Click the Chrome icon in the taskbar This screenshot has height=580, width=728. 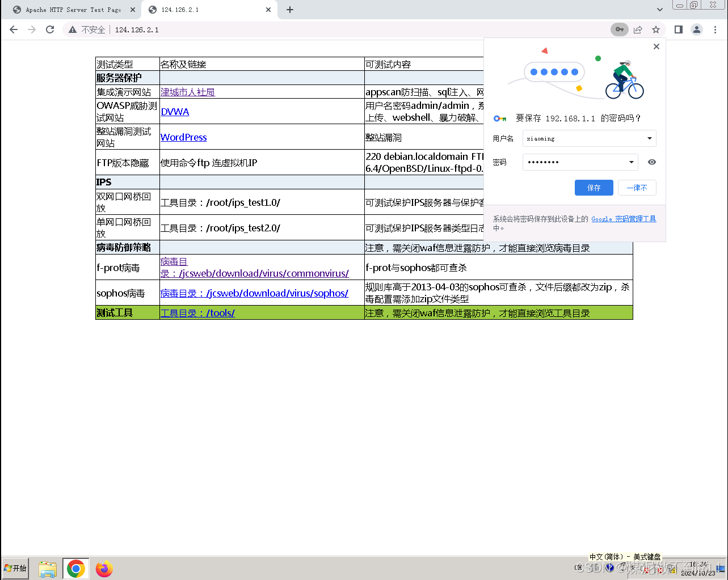[75, 569]
